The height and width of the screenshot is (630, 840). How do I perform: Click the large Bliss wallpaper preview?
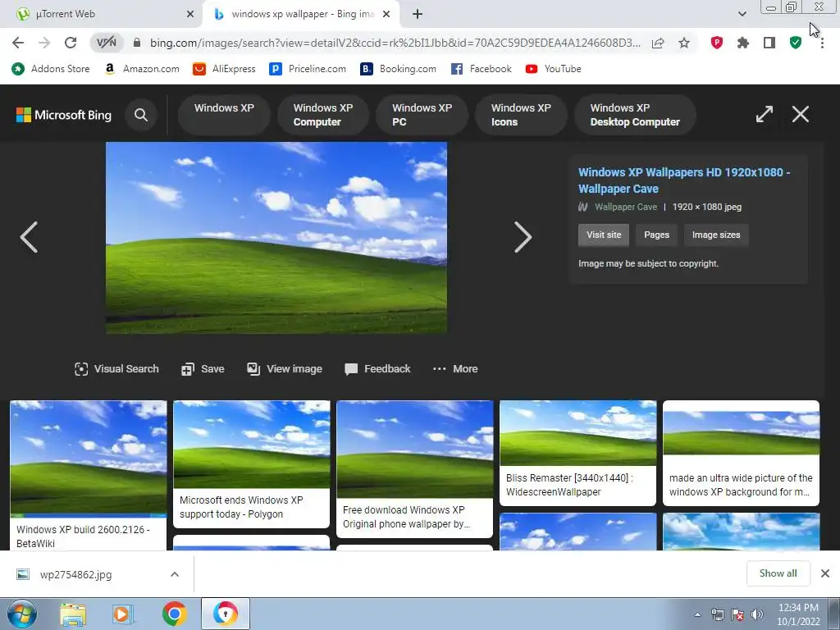tap(276, 238)
